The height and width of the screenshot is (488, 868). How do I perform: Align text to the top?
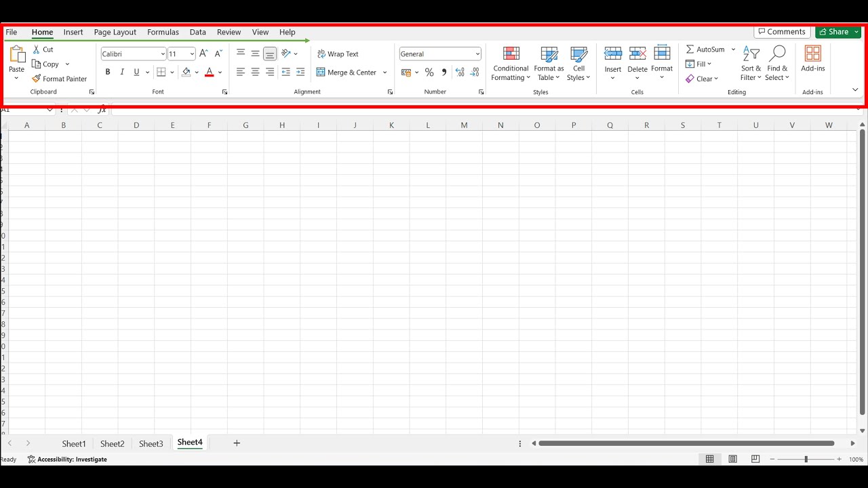coord(241,54)
